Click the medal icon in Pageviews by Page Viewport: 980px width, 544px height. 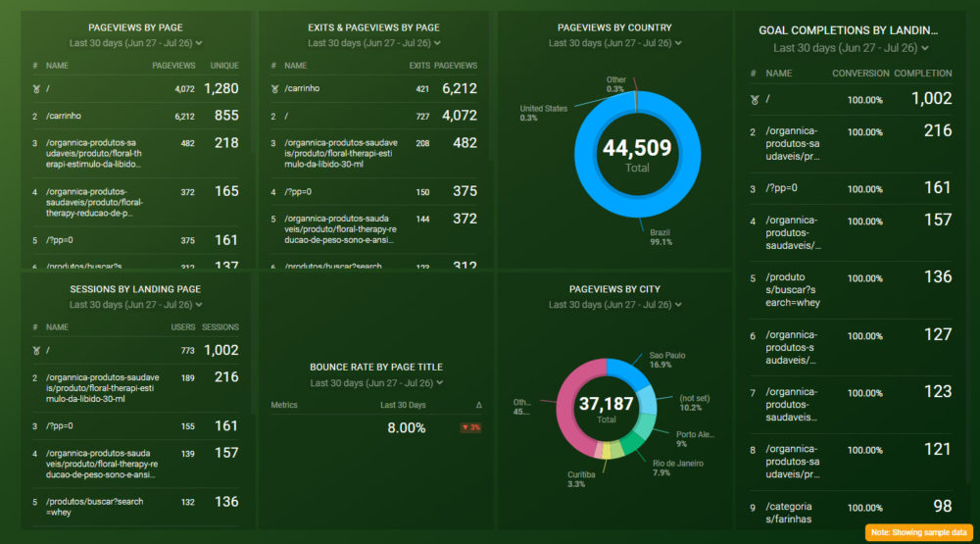[x=35, y=89]
